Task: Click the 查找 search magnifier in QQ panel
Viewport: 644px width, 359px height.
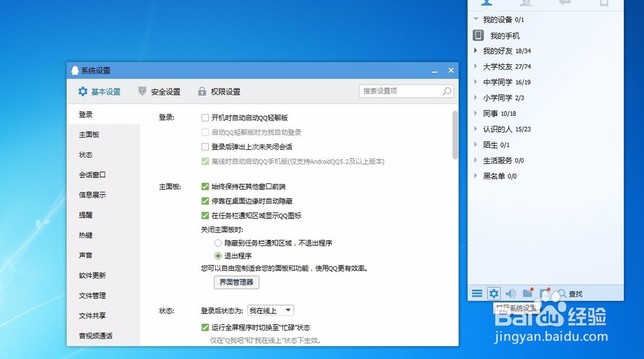Action: point(562,293)
